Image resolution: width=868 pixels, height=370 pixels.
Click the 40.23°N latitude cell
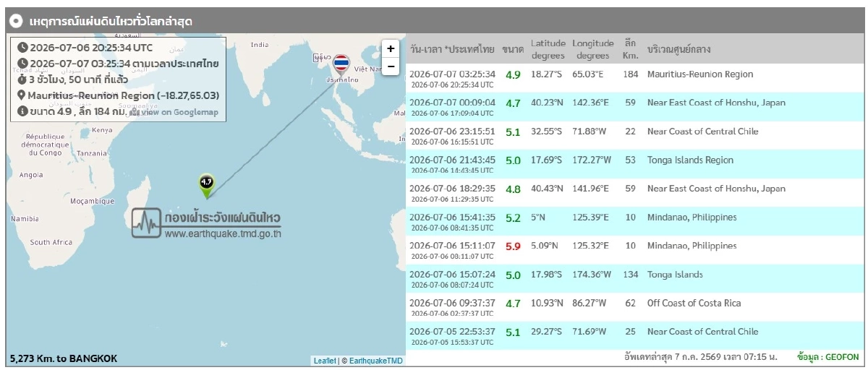point(548,103)
